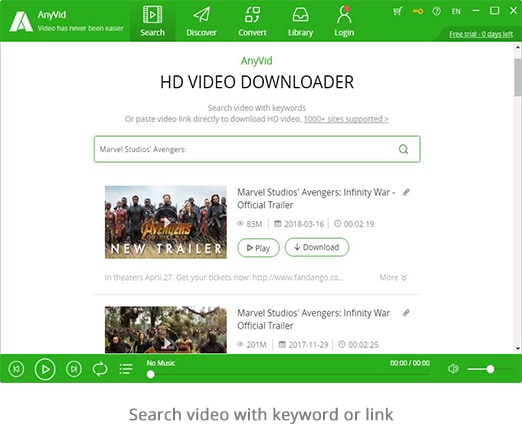The width and height of the screenshot is (522, 424).
Task: Open the 1000+ sites supported link
Action: click(x=346, y=119)
